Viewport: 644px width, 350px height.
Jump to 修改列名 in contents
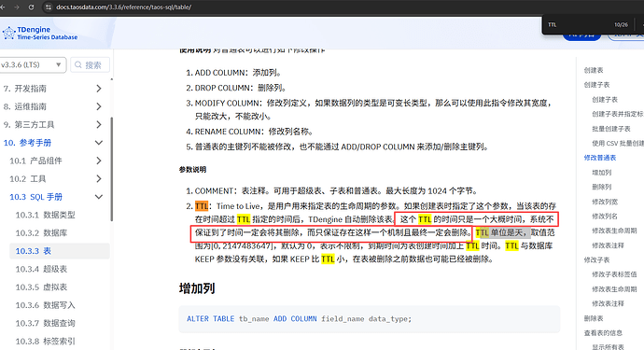(x=605, y=217)
